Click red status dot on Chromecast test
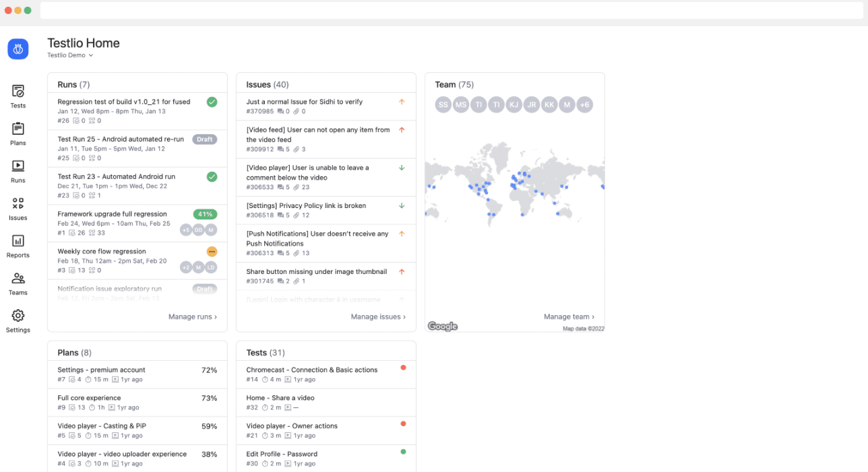 pos(403,368)
